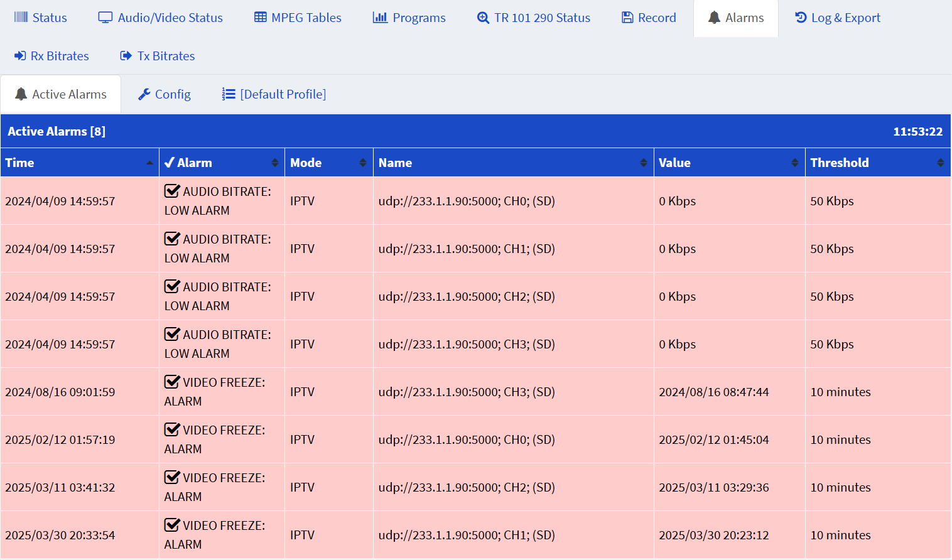Sort the table by Name column
The height and width of the screenshot is (560, 952).
[514, 163]
